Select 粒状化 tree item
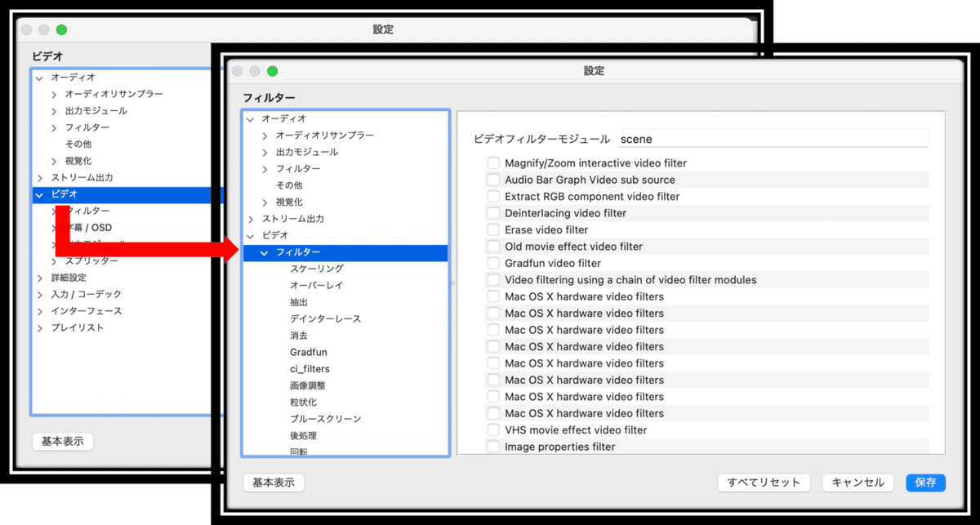Screen dimensions: 980x525 tap(303, 403)
